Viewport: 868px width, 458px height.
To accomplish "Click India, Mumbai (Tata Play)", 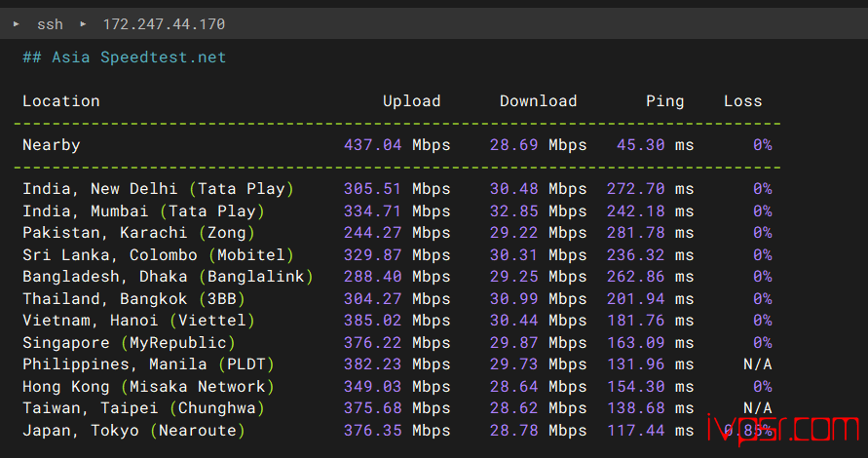I will [144, 211].
